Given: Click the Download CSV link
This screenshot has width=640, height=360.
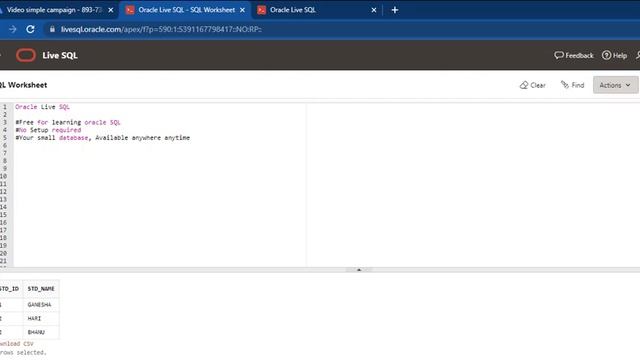Looking at the screenshot, I should [x=17, y=344].
